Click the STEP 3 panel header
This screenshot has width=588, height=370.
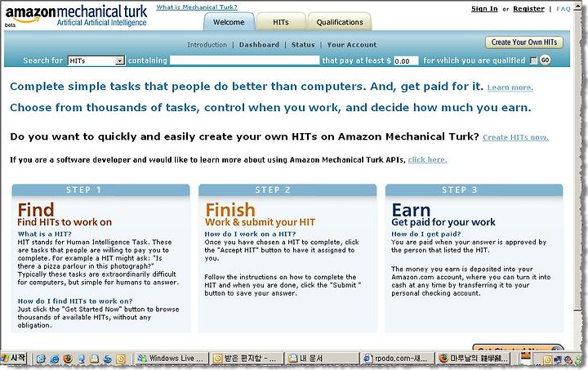point(474,189)
